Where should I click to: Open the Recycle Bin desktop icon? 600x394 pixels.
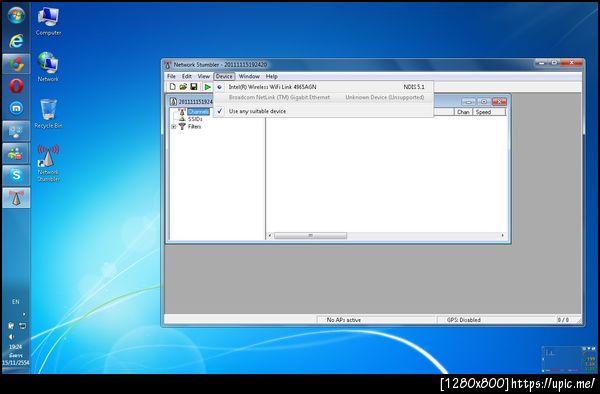tap(48, 114)
